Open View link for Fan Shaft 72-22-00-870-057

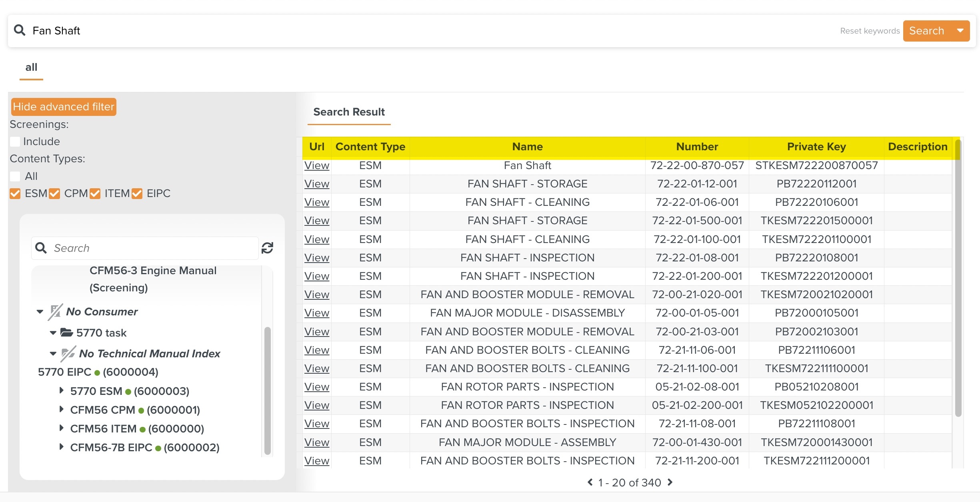317,165
